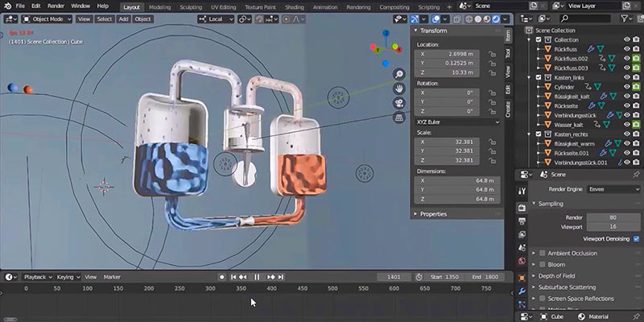This screenshot has height=322, width=644.
Task: Open the Local transform orientation dropdown
Action: pos(216,19)
